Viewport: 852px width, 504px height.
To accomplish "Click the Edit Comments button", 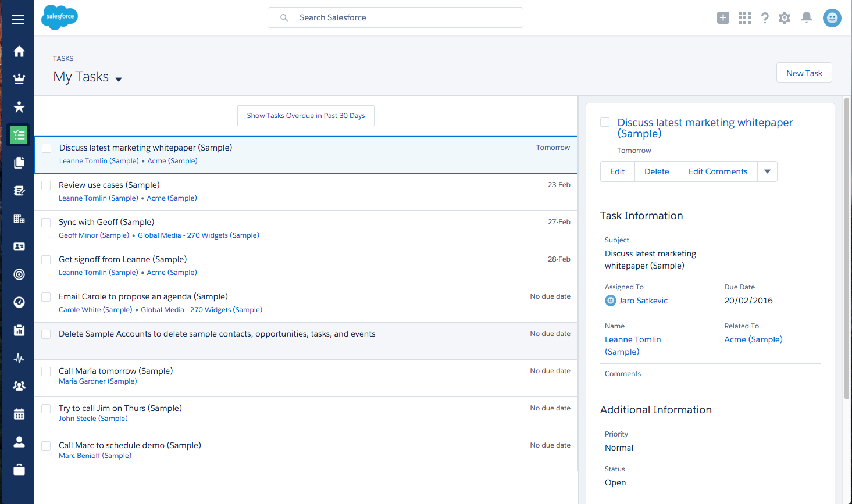I will coord(718,171).
